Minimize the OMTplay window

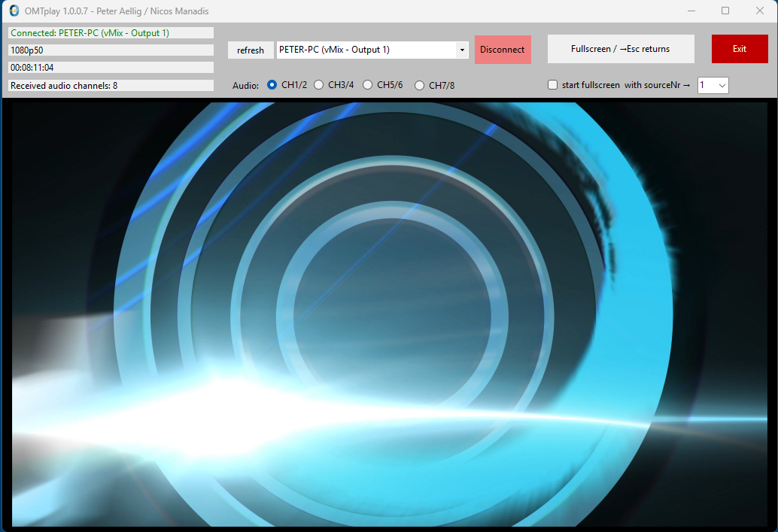[x=691, y=11]
